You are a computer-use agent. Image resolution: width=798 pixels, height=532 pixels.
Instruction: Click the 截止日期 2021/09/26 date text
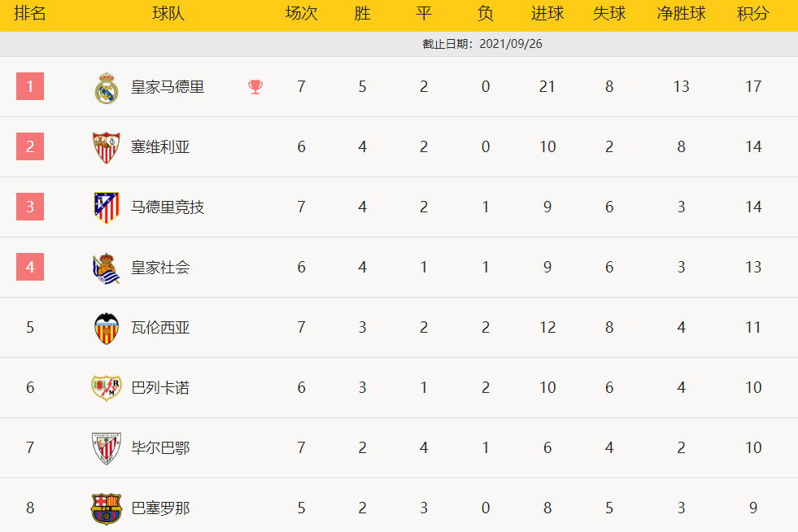tap(482, 44)
